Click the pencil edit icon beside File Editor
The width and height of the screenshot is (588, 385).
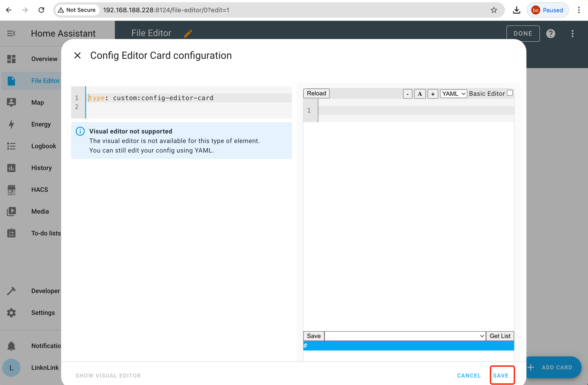coord(188,33)
